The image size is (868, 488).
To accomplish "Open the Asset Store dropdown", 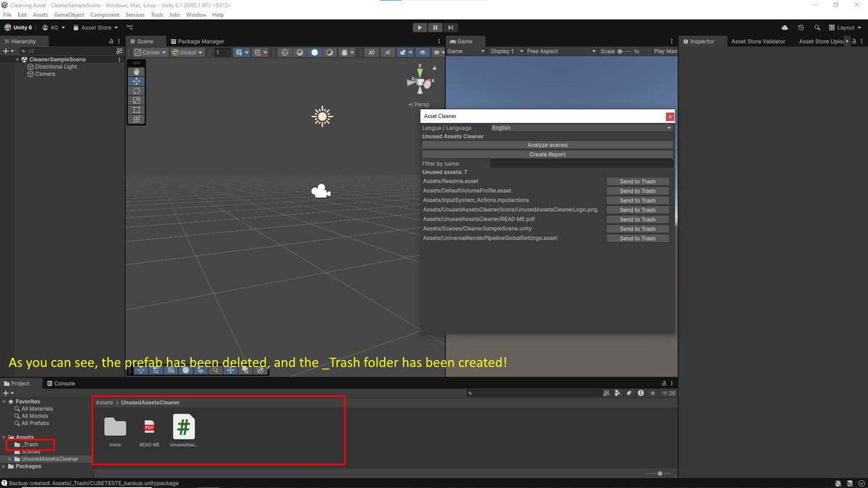I will point(95,27).
